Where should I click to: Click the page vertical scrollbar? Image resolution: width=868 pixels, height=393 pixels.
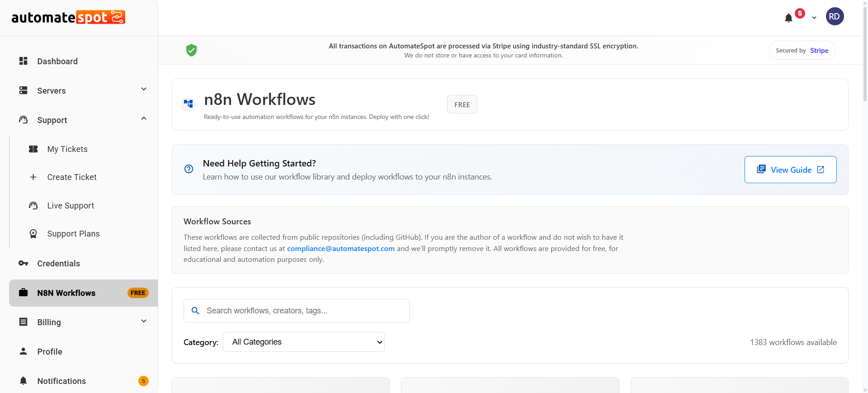(x=865, y=54)
